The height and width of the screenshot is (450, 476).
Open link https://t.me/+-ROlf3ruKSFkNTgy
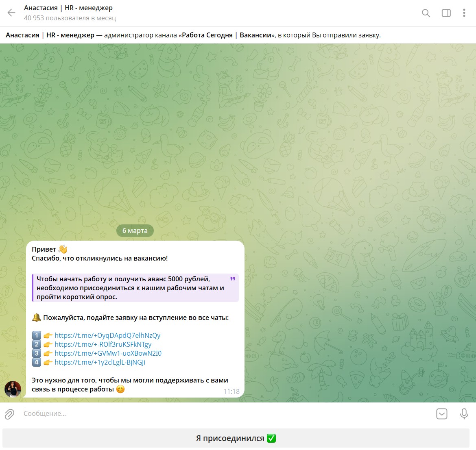(103, 344)
